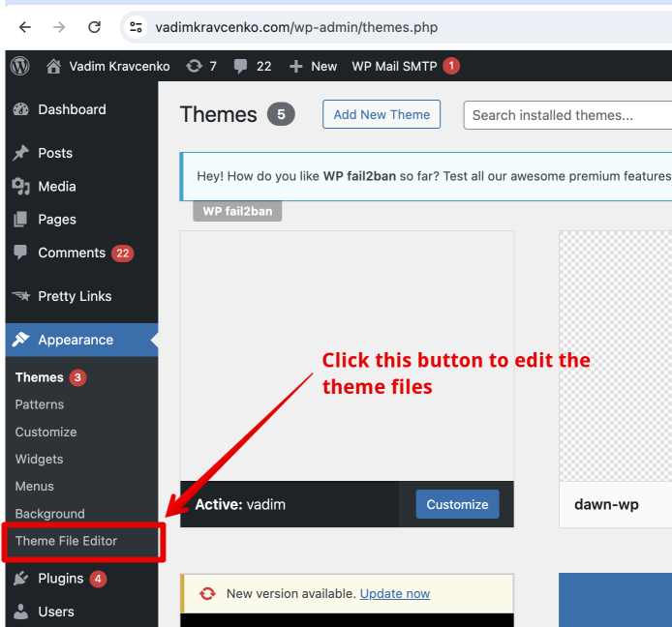The width and height of the screenshot is (672, 627).
Task: Click the Update now link
Action: (395, 593)
